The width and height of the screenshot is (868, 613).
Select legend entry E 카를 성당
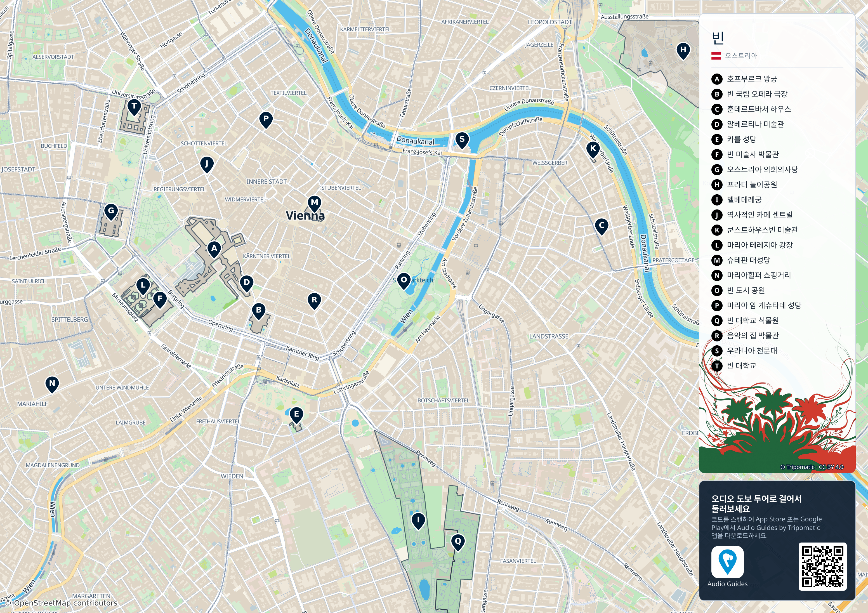[734, 140]
